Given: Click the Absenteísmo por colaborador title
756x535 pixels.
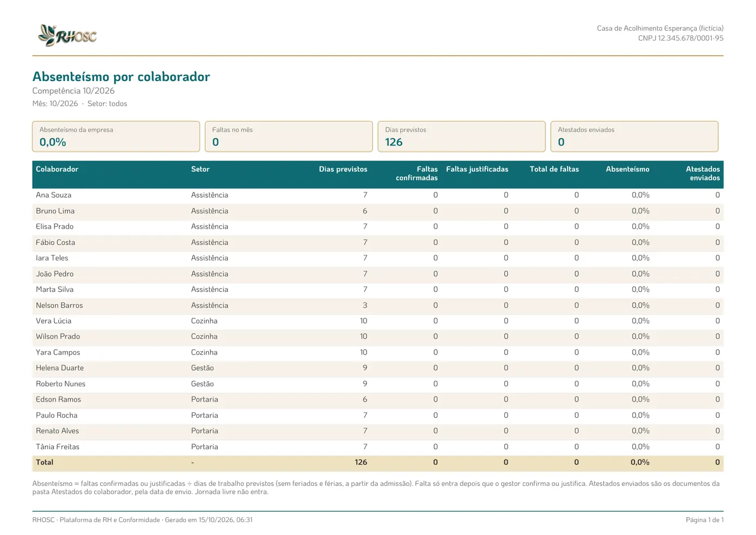Looking at the screenshot, I should point(121,77).
